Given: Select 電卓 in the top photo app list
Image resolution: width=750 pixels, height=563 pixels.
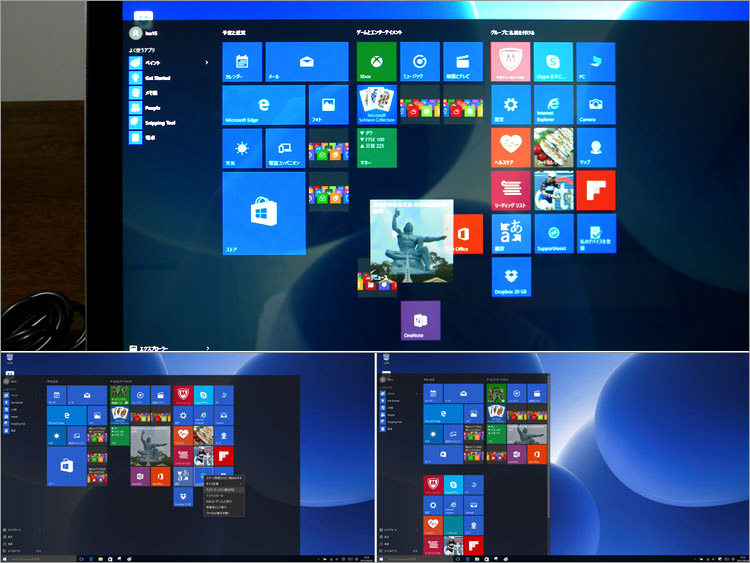Looking at the screenshot, I should 143,137.
